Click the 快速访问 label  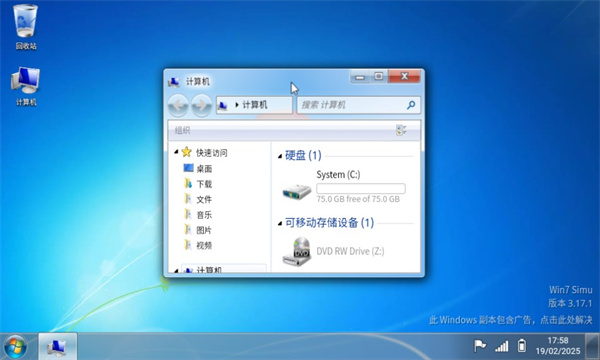click(x=212, y=153)
